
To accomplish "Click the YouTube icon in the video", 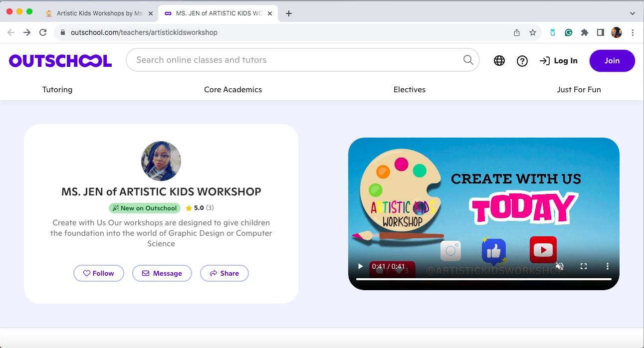I will pyautogui.click(x=543, y=249).
